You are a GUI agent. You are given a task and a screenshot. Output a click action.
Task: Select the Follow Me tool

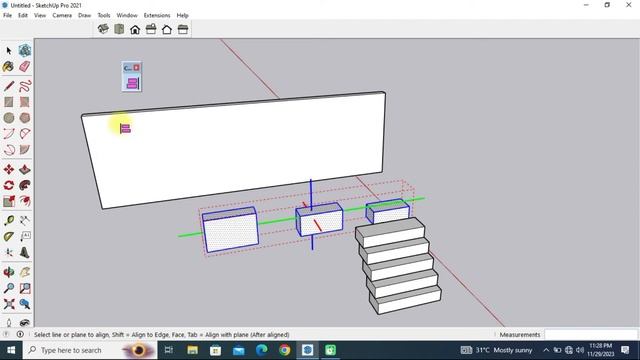pyautogui.click(x=24, y=185)
